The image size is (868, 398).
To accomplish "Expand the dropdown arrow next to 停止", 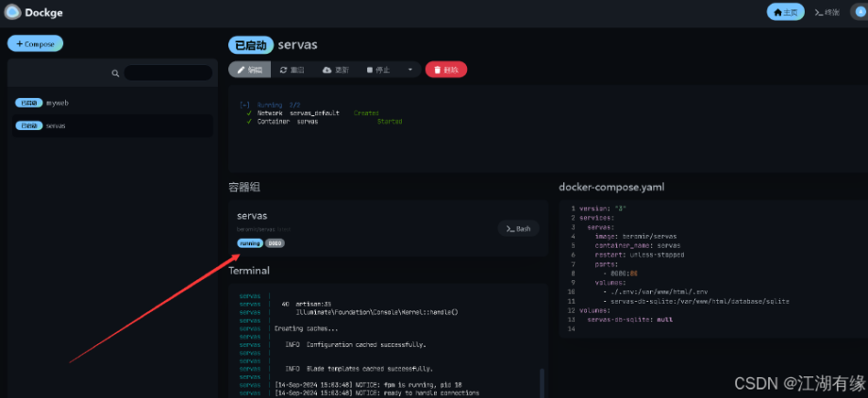I will tap(410, 70).
